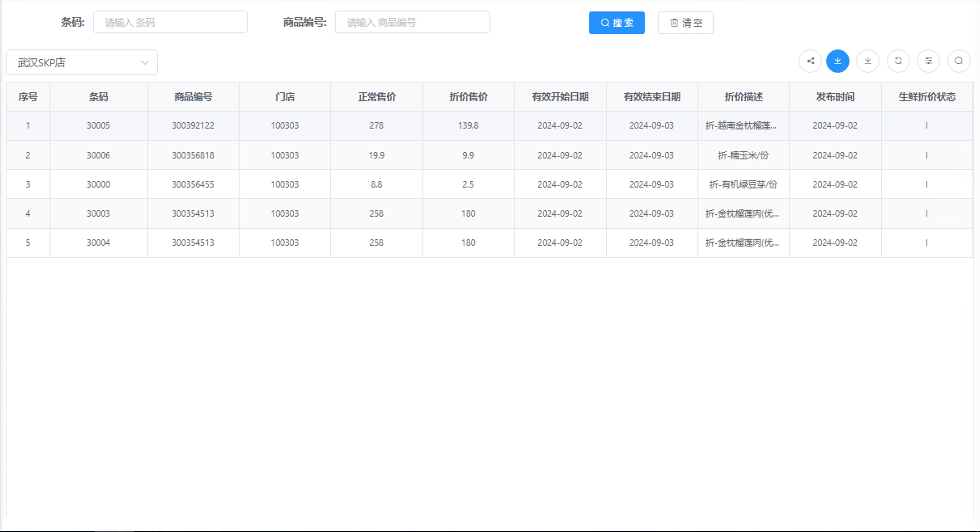Click the share icon

pyautogui.click(x=810, y=61)
